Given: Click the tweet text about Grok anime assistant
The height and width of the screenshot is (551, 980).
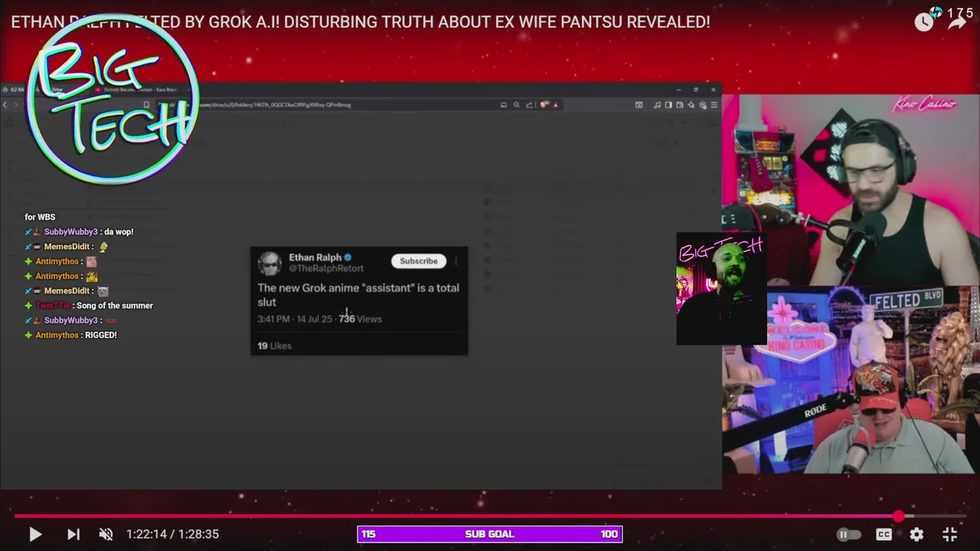Looking at the screenshot, I should (x=358, y=295).
